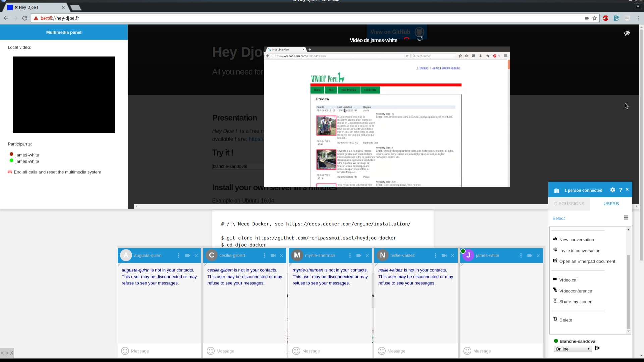
Task: Click End all calls and reset link
Action: [57, 172]
